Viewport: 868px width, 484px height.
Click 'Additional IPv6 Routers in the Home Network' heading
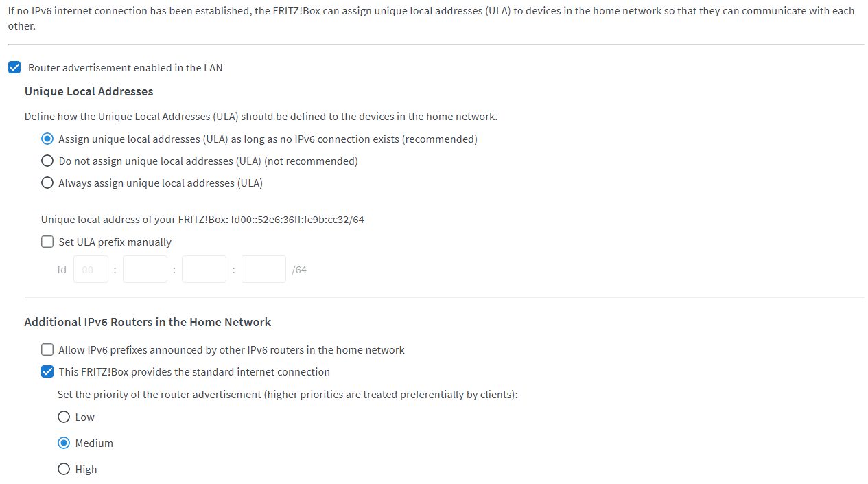148,322
